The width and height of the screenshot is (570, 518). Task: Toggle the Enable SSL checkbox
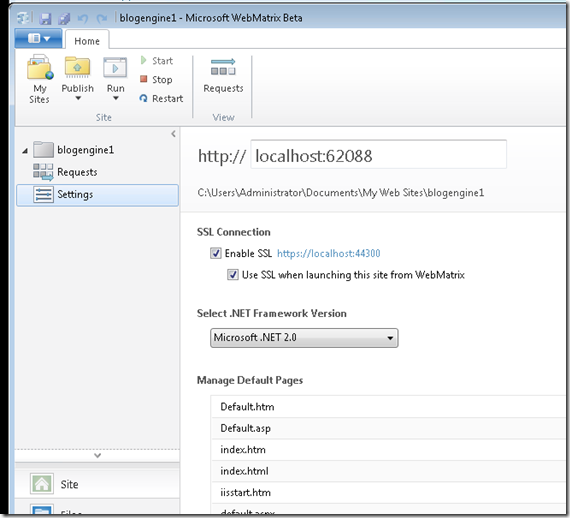pos(216,253)
